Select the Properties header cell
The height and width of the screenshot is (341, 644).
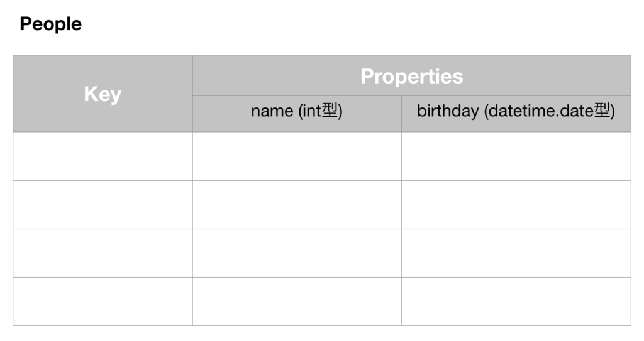[x=411, y=76]
